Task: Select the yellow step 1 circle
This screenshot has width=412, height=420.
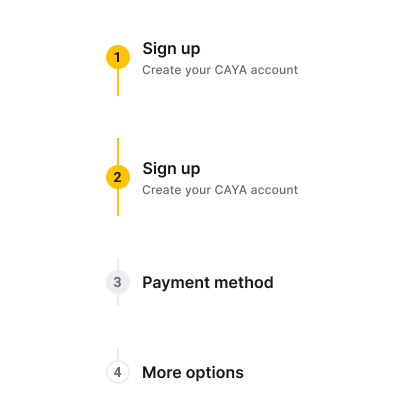Action: [x=118, y=57]
